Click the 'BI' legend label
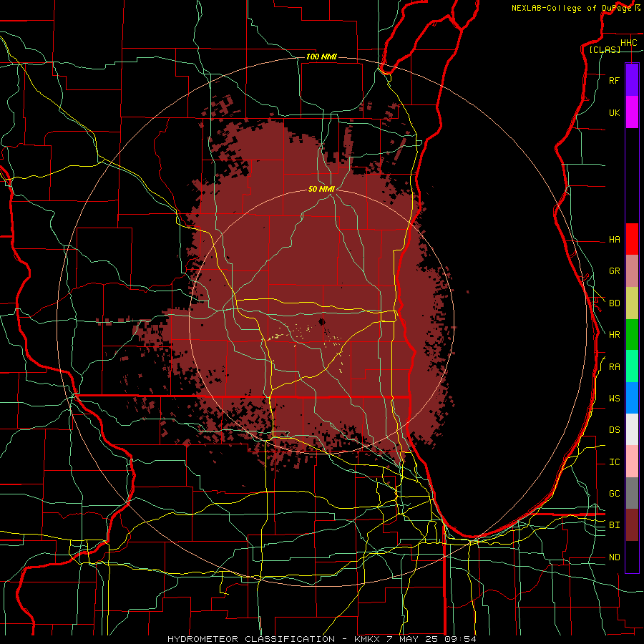The height and width of the screenshot is (644, 644). click(x=614, y=525)
